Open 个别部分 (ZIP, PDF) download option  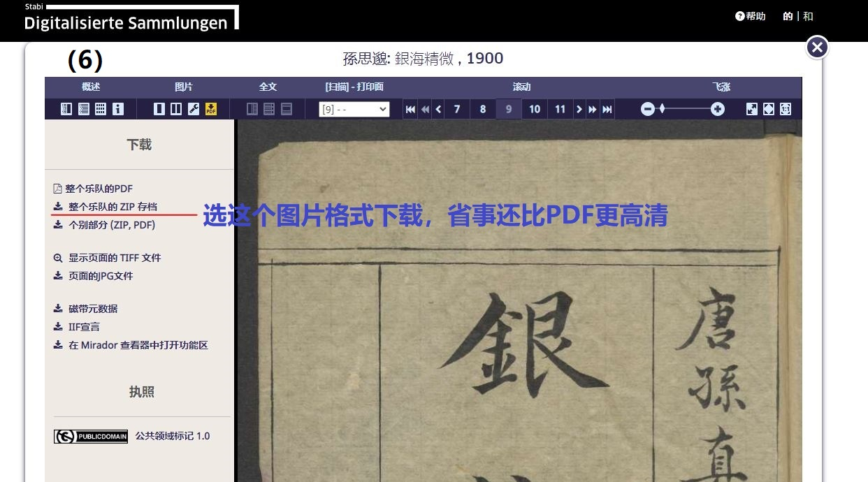[x=111, y=225]
